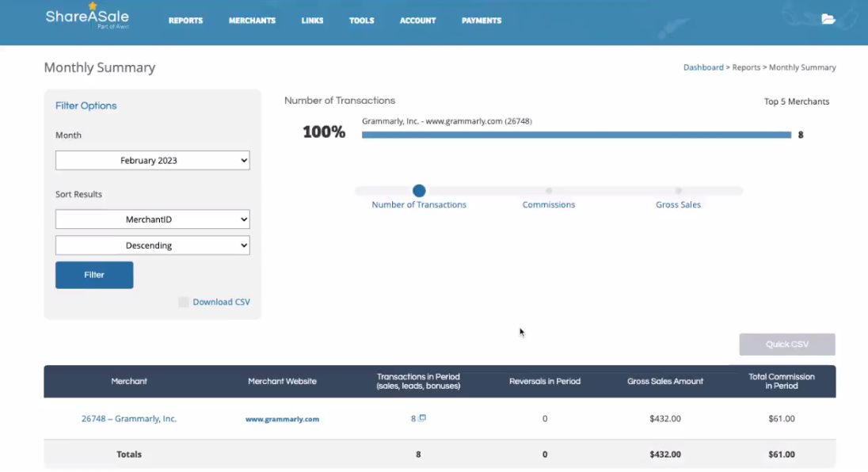Viewport: 868px width, 472px height.
Task: Open the 26748 – Grammarly, Inc. merchant link
Action: tap(129, 419)
